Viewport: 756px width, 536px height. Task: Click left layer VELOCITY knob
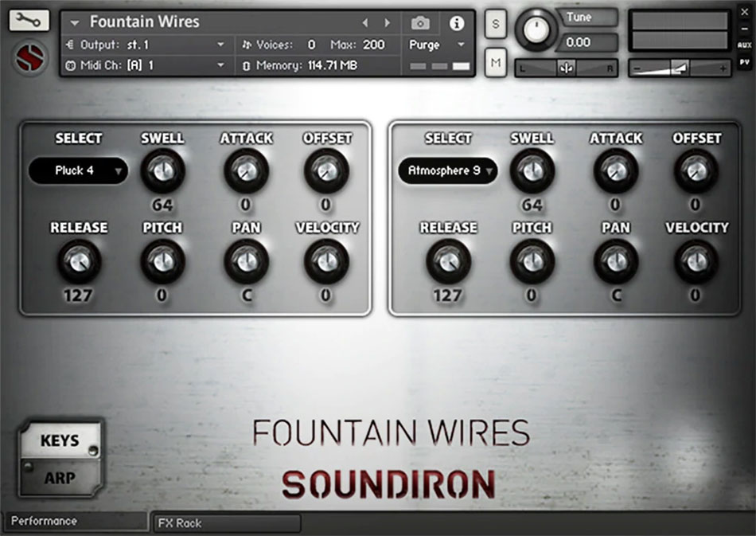326,261
